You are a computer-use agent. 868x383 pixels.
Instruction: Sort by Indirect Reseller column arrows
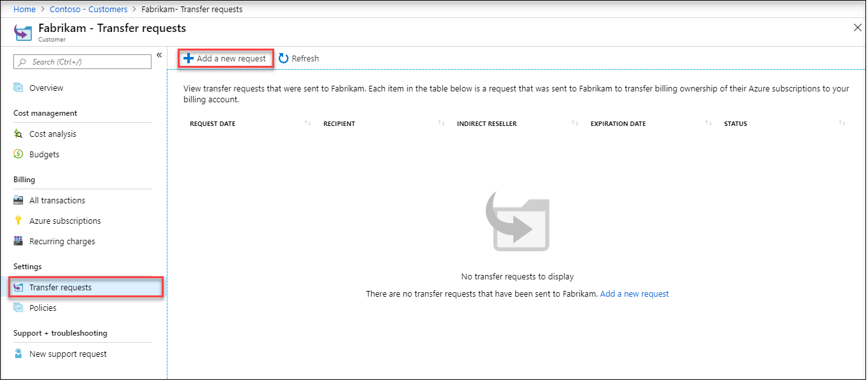click(575, 123)
